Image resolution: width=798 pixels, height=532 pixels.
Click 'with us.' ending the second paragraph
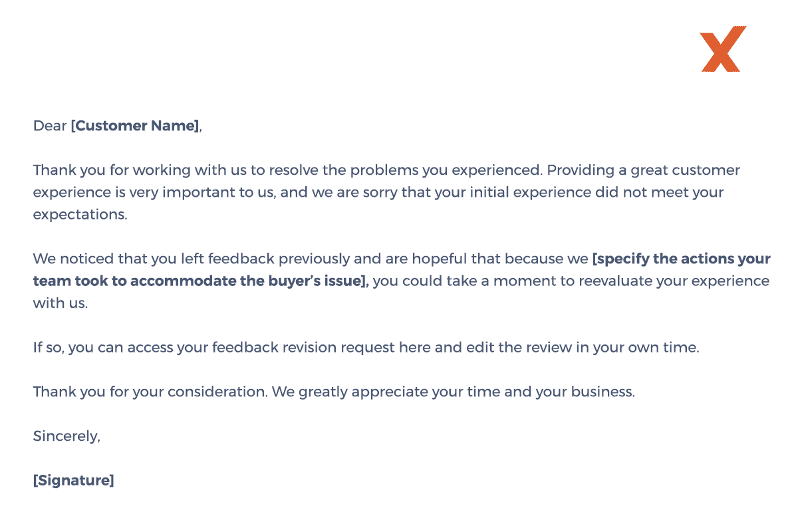(60, 303)
